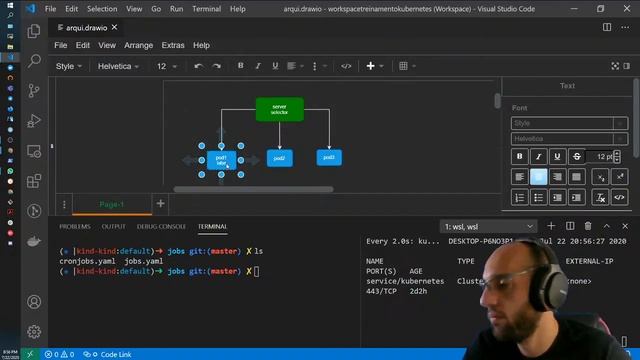640x360 pixels.
Task: Toggle underline in draw.io toolbar
Action: coord(275,66)
